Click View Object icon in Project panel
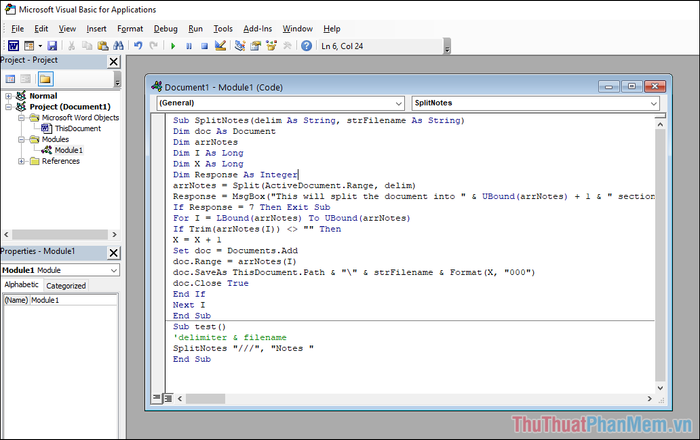The image size is (700, 440). [x=26, y=79]
